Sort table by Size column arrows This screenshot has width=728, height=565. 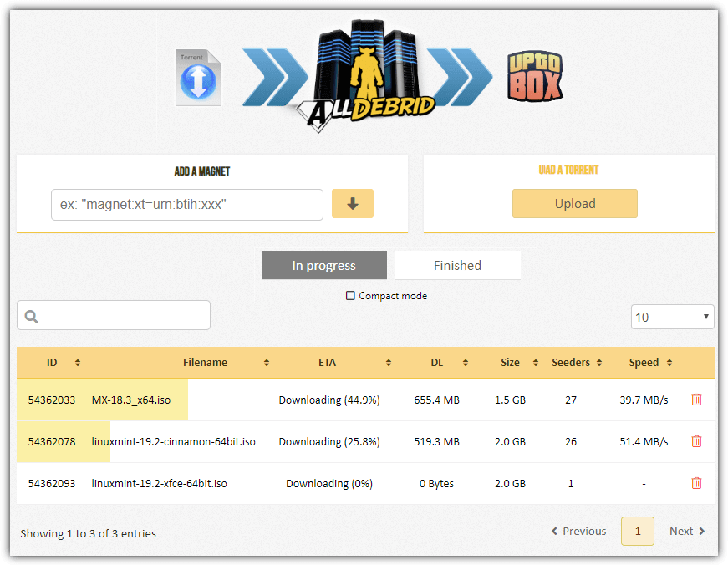[x=535, y=363]
